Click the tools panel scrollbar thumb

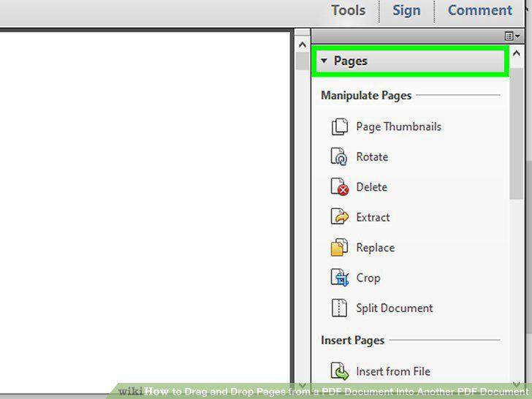click(517, 133)
